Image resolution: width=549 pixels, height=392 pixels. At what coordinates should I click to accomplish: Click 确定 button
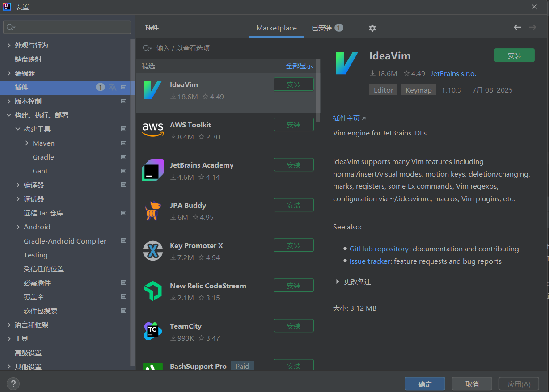425,384
